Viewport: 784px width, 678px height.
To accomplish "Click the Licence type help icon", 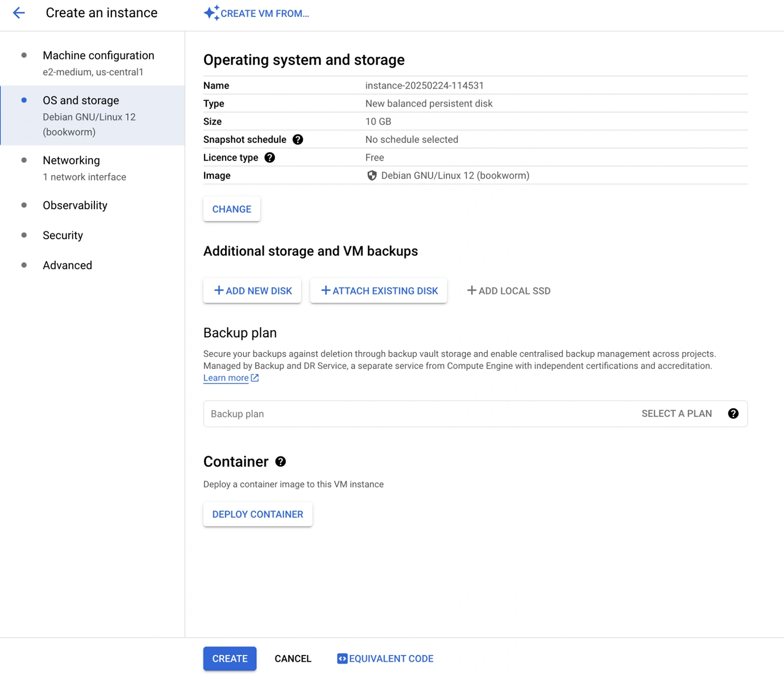I will [x=269, y=158].
